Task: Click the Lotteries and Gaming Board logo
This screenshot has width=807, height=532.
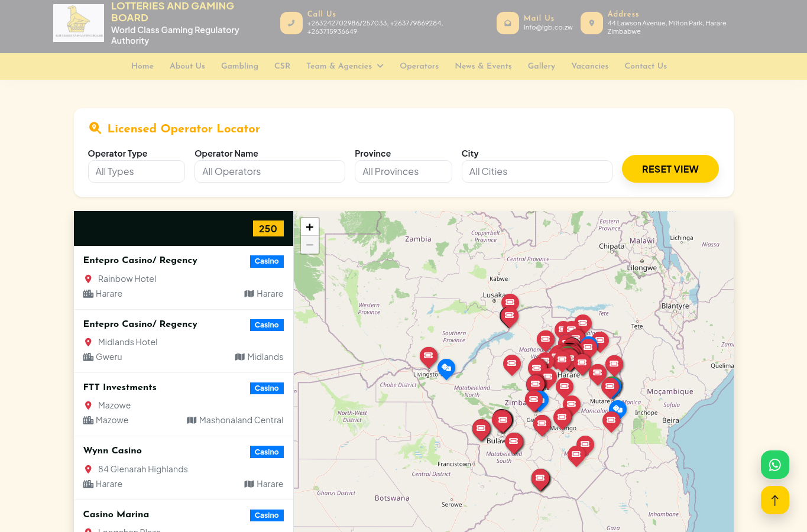Action: pos(79,23)
